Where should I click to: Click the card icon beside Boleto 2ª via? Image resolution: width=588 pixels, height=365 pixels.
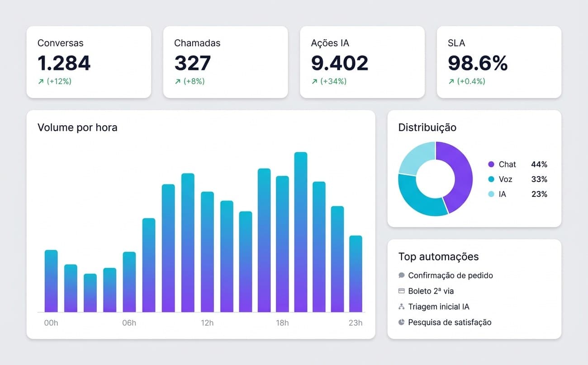[x=402, y=291]
